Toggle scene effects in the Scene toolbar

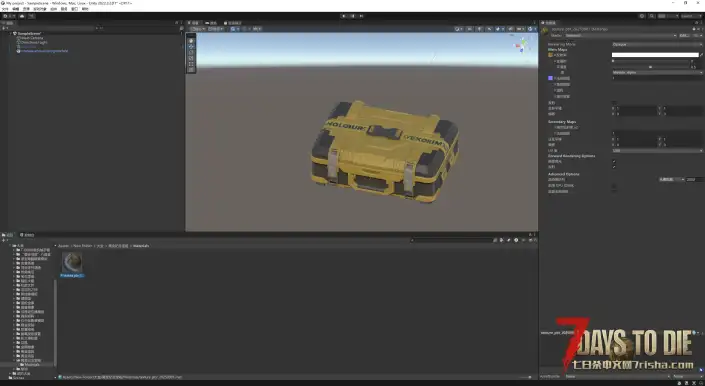pos(499,29)
